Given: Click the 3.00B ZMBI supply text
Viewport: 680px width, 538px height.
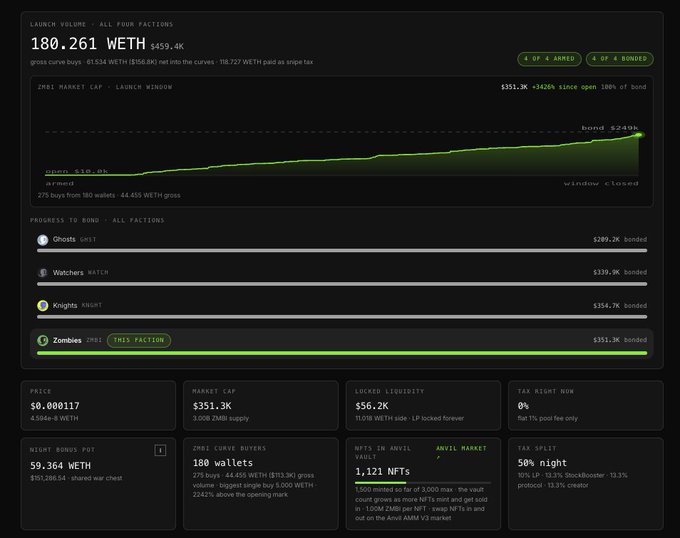Looking at the screenshot, I should pos(221,418).
